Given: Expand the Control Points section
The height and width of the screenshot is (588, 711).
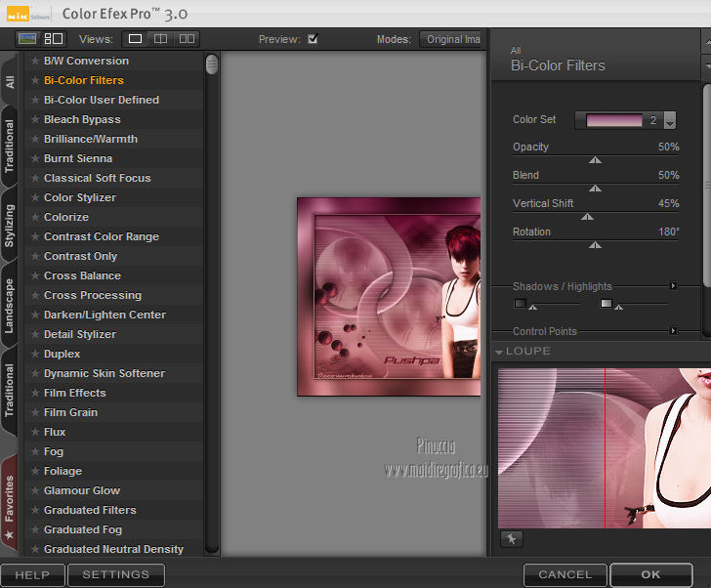Looking at the screenshot, I should coord(673,331).
